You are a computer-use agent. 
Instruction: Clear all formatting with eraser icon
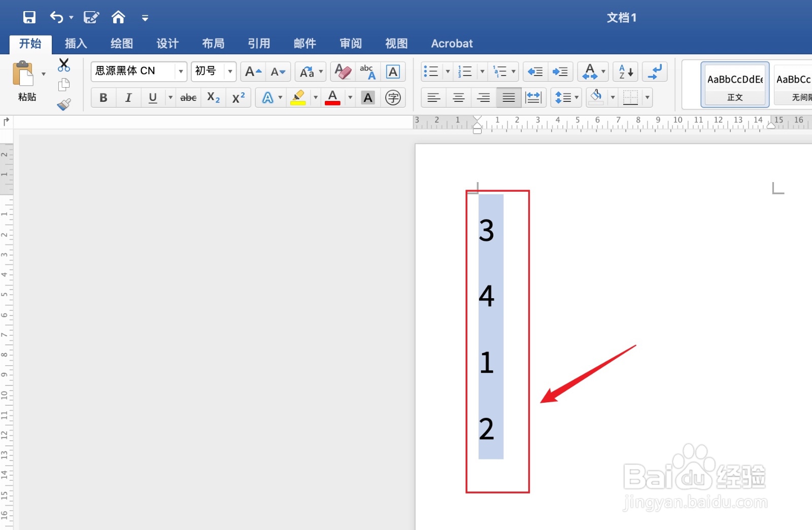(x=343, y=72)
